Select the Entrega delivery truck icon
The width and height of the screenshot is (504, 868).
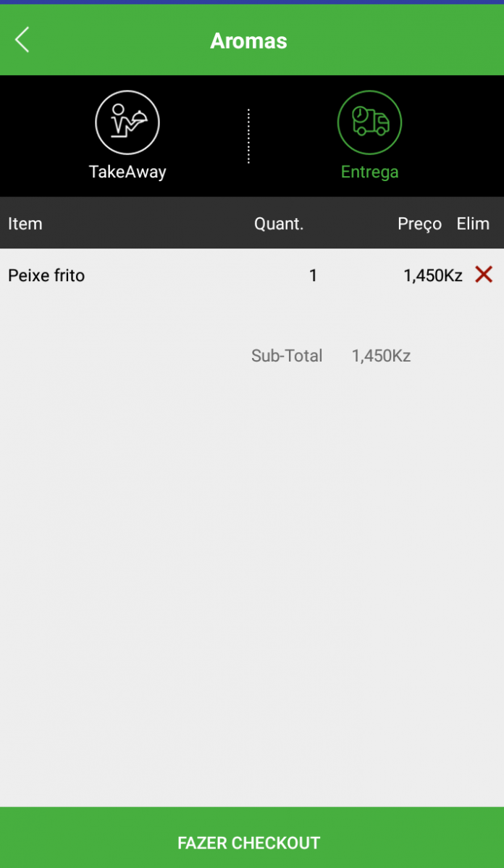[369, 122]
